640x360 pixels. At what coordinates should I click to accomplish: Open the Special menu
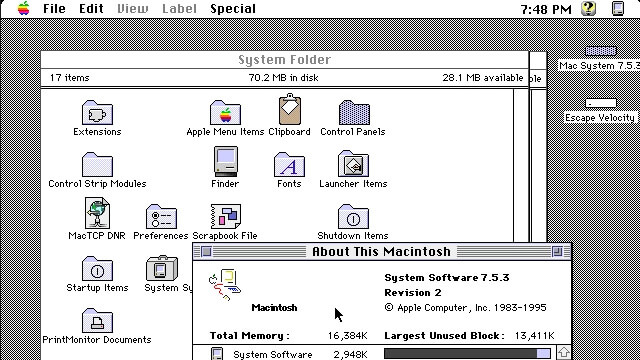pyautogui.click(x=233, y=9)
